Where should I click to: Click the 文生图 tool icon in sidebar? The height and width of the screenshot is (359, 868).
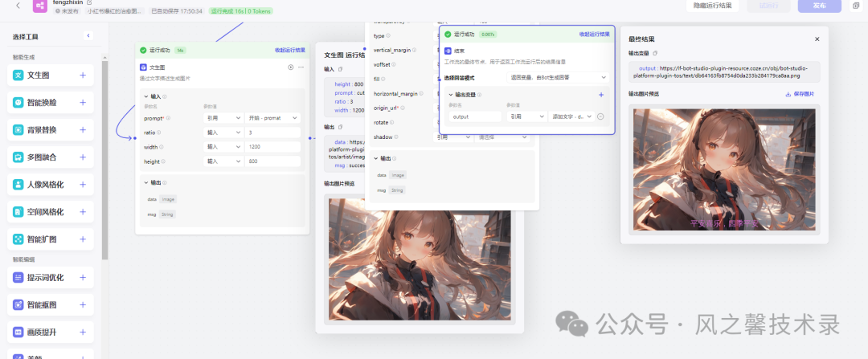[18, 75]
